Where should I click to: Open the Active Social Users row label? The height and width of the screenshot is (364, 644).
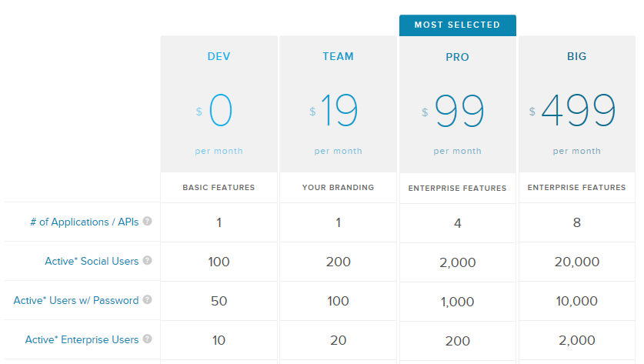(92, 261)
